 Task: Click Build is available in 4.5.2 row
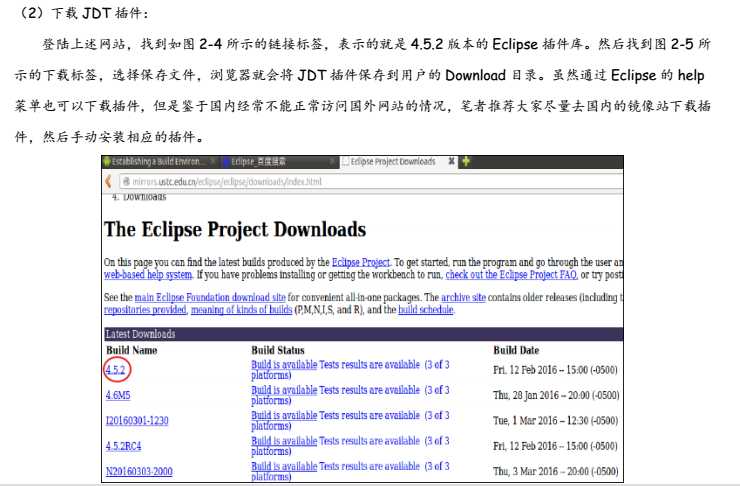284,365
